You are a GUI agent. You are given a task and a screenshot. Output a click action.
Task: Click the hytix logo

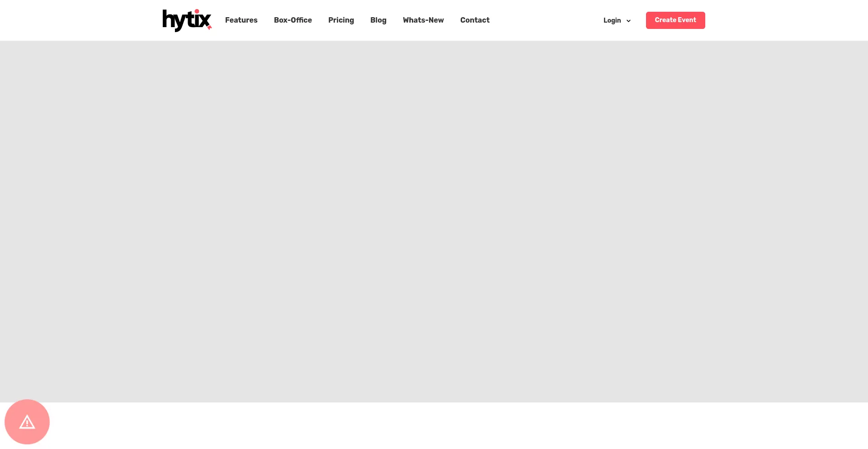[x=186, y=20]
